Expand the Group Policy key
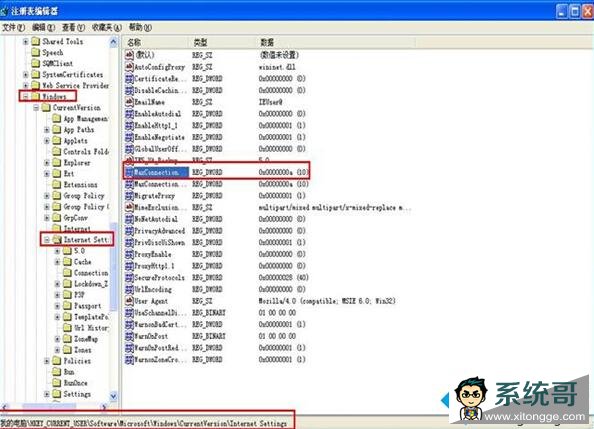 click(x=47, y=196)
